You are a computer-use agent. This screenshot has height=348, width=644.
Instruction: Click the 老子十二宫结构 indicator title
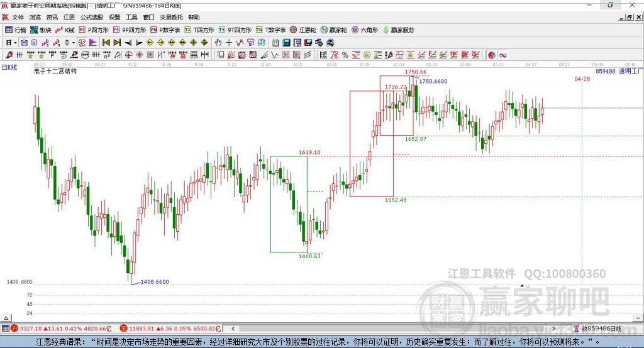[x=55, y=71]
